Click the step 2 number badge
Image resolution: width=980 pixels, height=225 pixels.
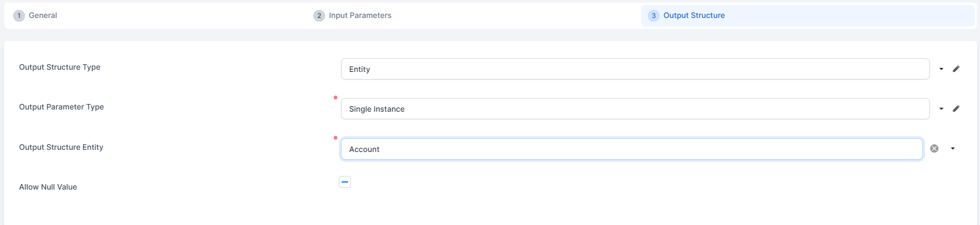(319, 16)
